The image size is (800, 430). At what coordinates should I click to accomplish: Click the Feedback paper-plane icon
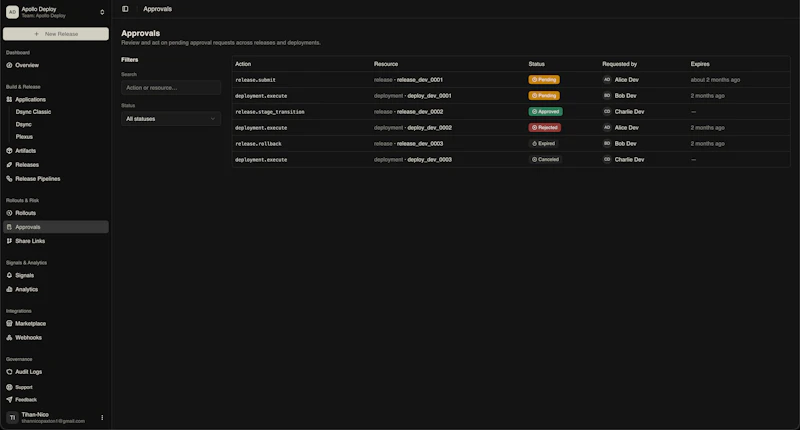pos(9,399)
